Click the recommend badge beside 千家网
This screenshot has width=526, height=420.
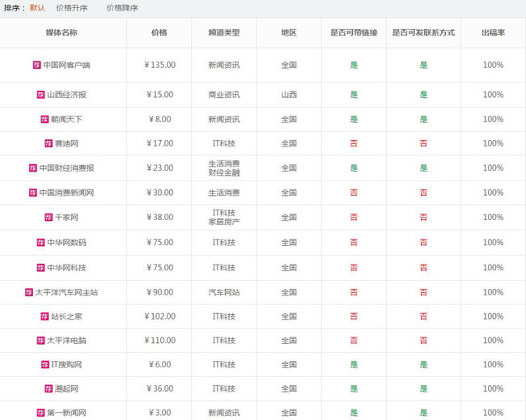point(49,218)
